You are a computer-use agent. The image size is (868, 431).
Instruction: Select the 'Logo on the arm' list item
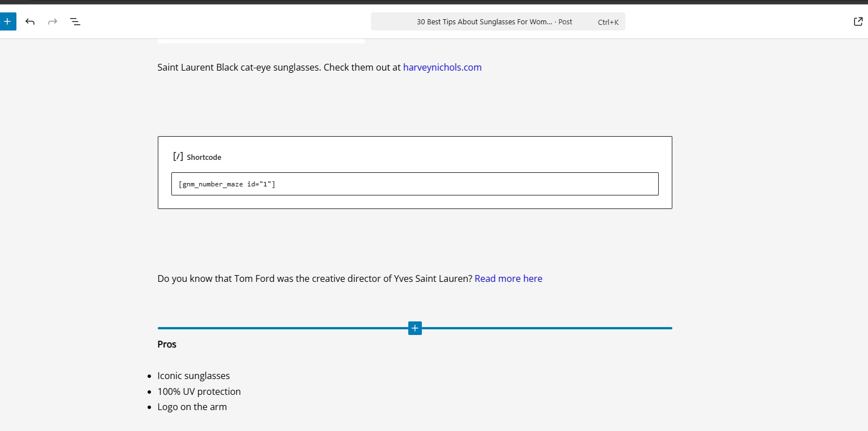[x=192, y=407]
